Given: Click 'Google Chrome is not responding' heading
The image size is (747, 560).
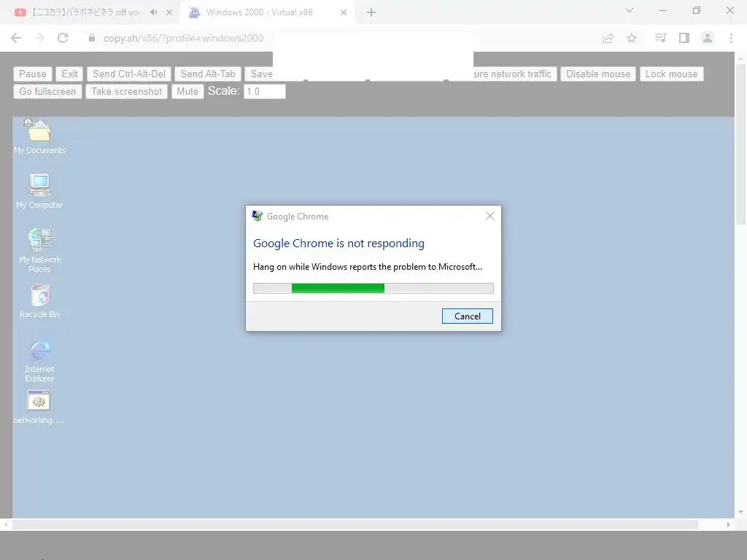Looking at the screenshot, I should (x=338, y=244).
